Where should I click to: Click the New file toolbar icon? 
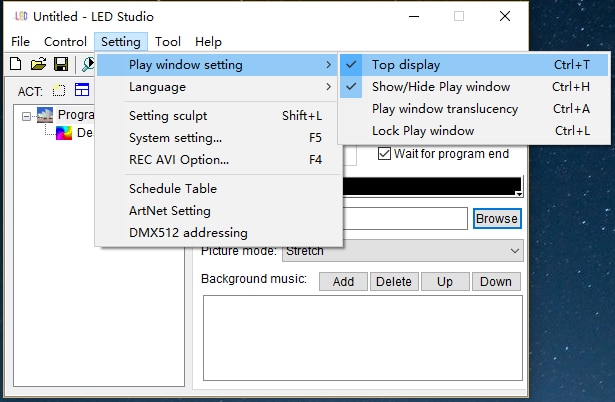(x=16, y=64)
